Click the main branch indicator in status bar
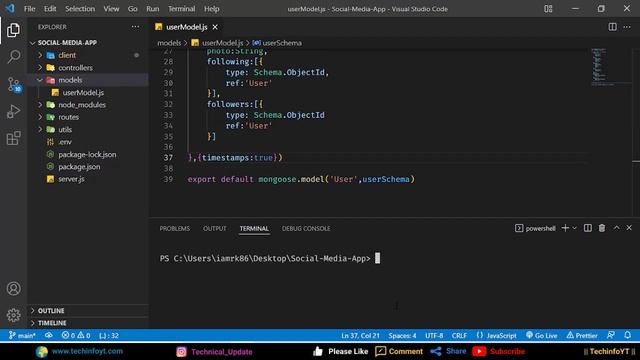640x360 pixels. pyautogui.click(x=22, y=336)
